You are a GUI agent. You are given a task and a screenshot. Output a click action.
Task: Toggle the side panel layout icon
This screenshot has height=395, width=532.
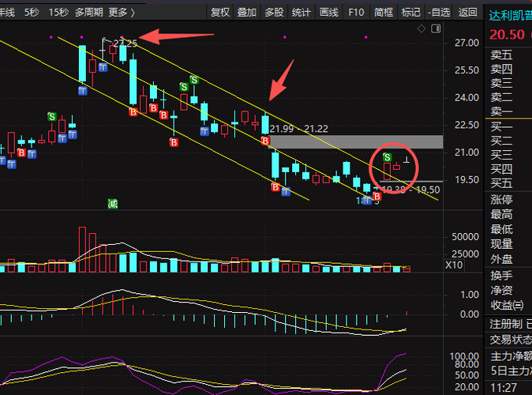(x=436, y=29)
